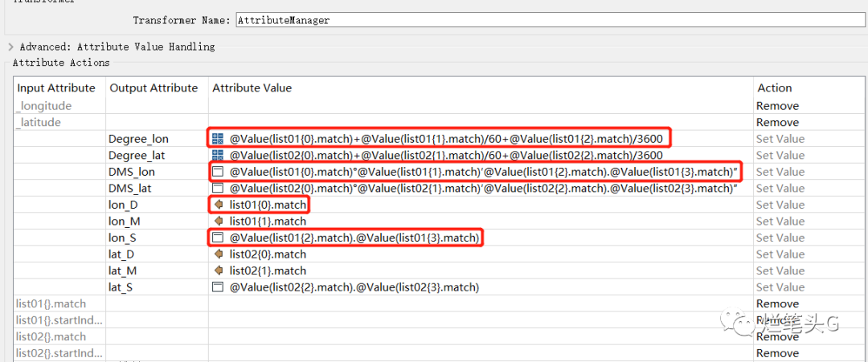Open Set Value action for lon_M
The width and height of the screenshot is (868, 362).
click(x=780, y=222)
